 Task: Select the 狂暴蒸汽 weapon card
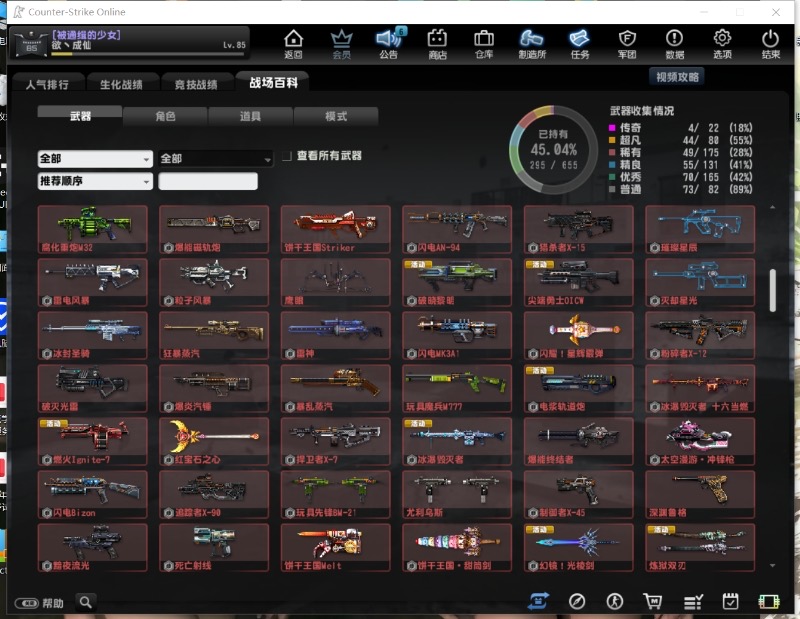coord(214,335)
